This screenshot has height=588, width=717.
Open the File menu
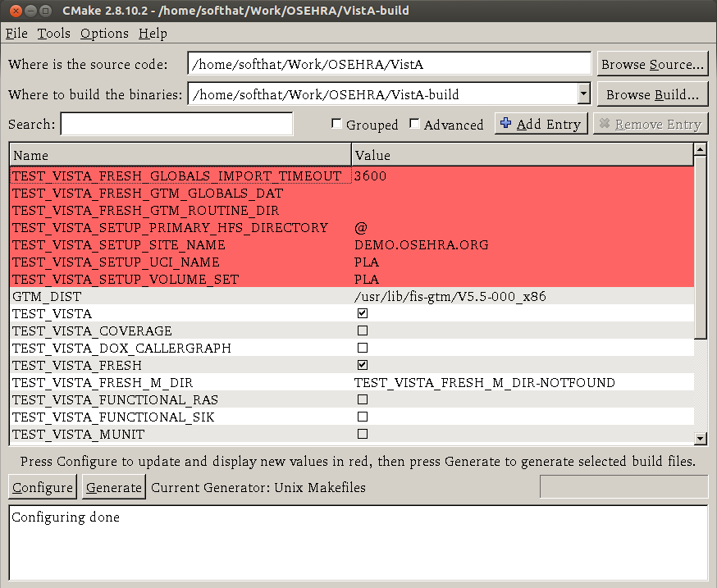coord(16,34)
